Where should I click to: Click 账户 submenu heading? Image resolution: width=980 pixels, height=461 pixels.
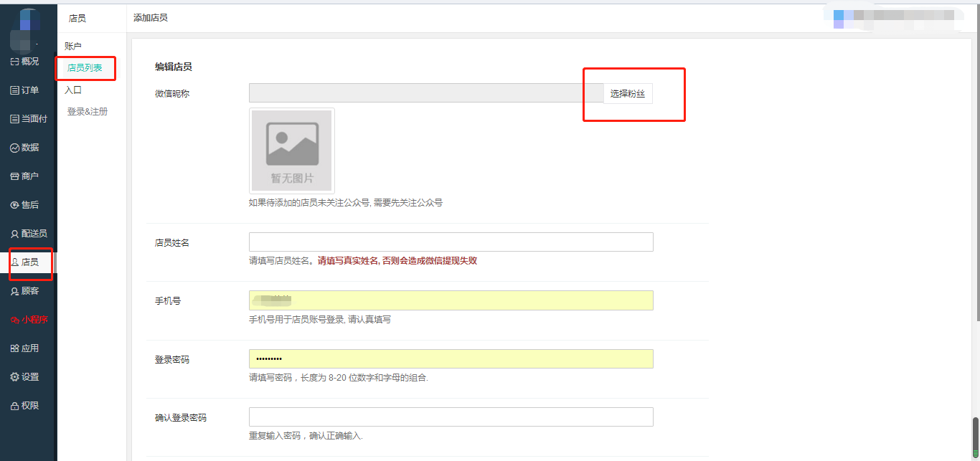tap(73, 46)
